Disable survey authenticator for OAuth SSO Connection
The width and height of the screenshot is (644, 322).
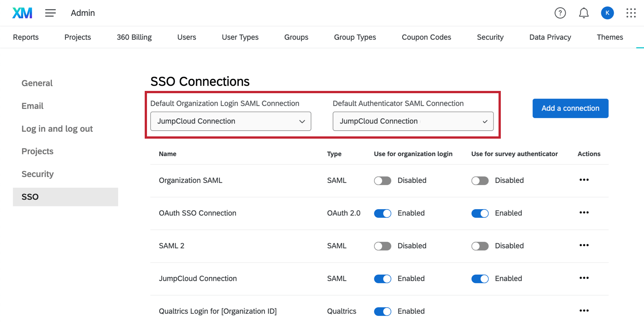[480, 213]
